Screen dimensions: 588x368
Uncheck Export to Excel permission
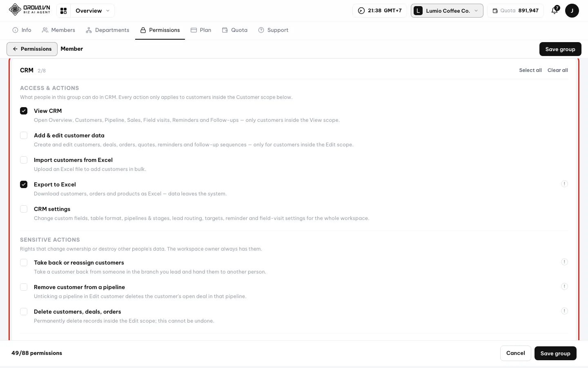[24, 184]
